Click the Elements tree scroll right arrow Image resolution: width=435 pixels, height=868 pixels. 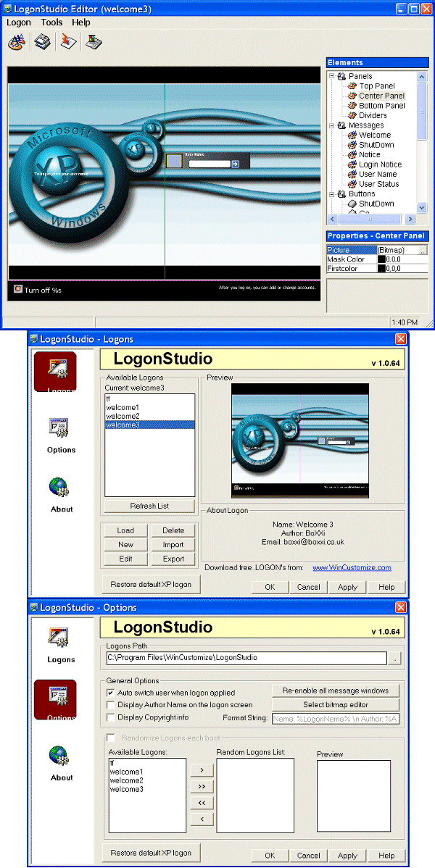[x=410, y=220]
